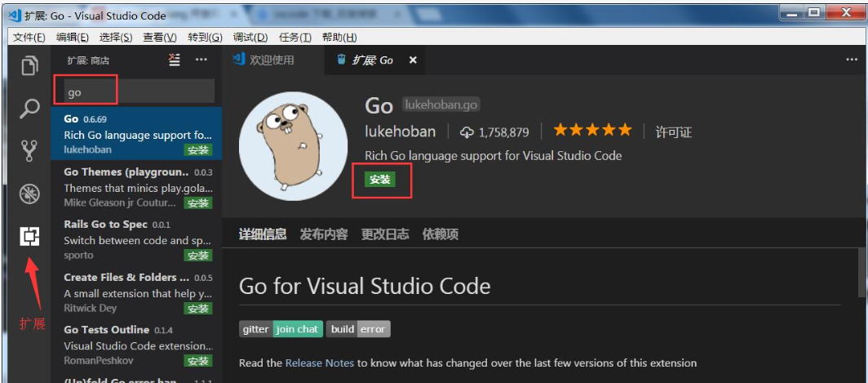Open the Search magnifier in activity bar
Screen dimensions: 868x383
point(29,109)
